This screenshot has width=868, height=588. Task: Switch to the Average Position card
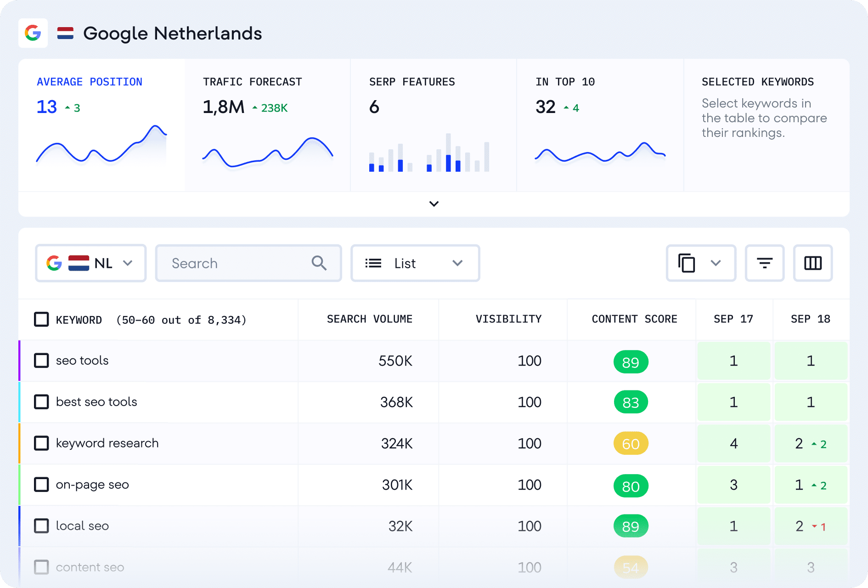coord(101,125)
